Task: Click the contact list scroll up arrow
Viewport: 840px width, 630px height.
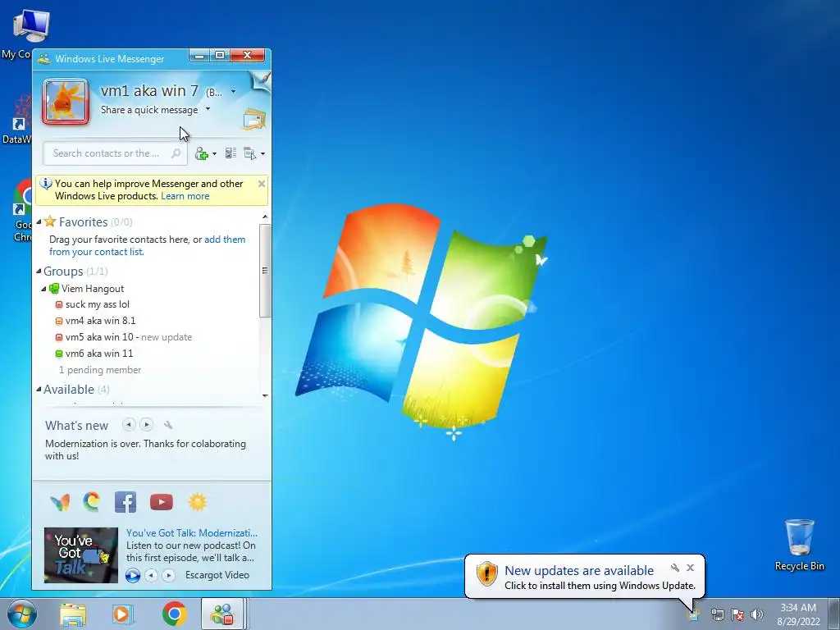Action: tap(265, 217)
